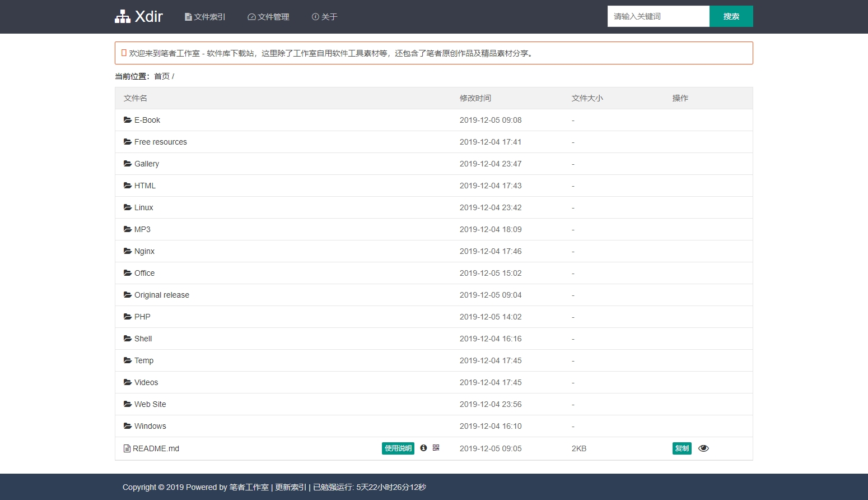The width and height of the screenshot is (868, 500).
Task: Open the Linux folder link
Action: click(x=144, y=207)
